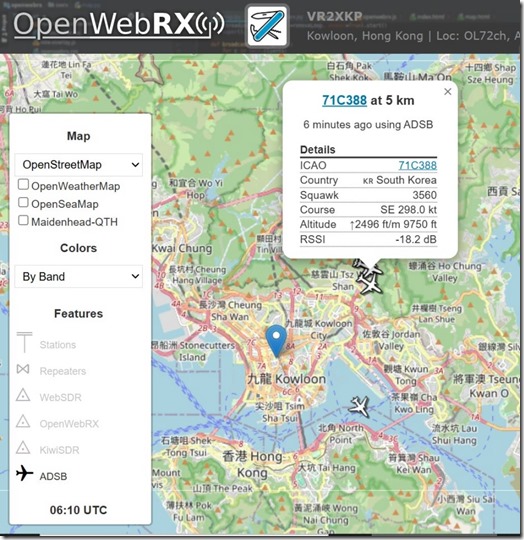Toggle the ADSB airplane feature icon
Viewport: 524px width, 540px height.
coord(24,473)
